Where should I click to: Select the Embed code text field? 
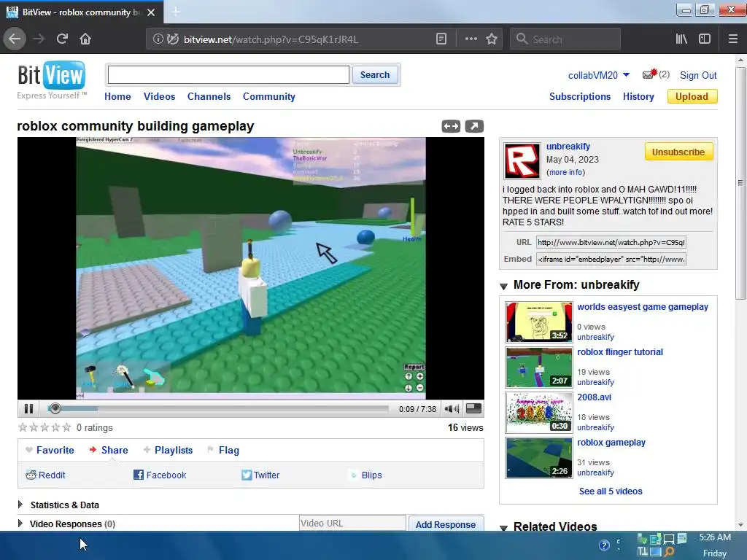pos(611,259)
